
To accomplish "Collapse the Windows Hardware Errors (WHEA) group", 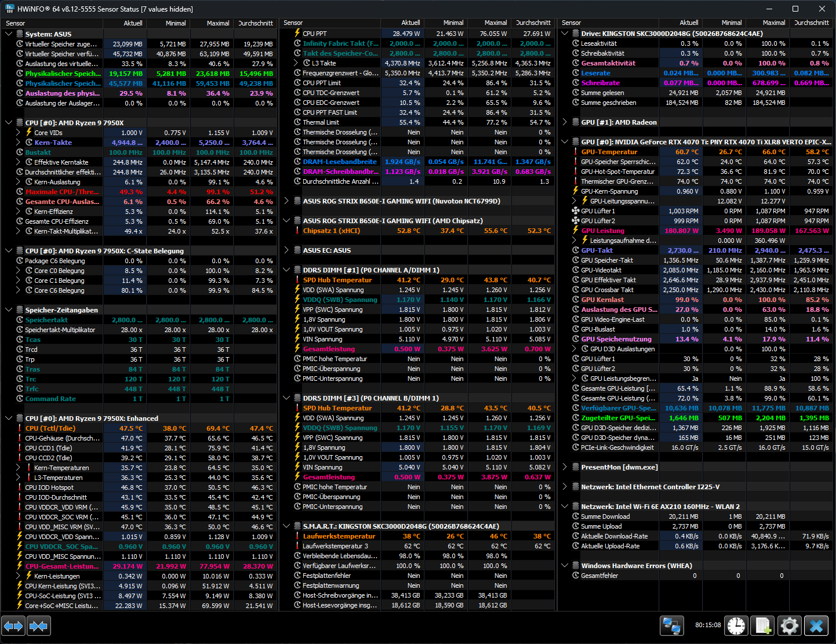I will tap(565, 566).
